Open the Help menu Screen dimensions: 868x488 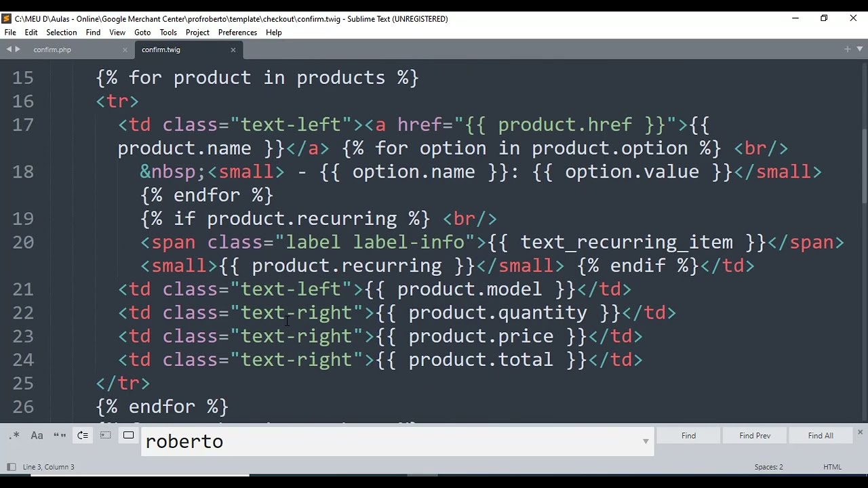[274, 33]
